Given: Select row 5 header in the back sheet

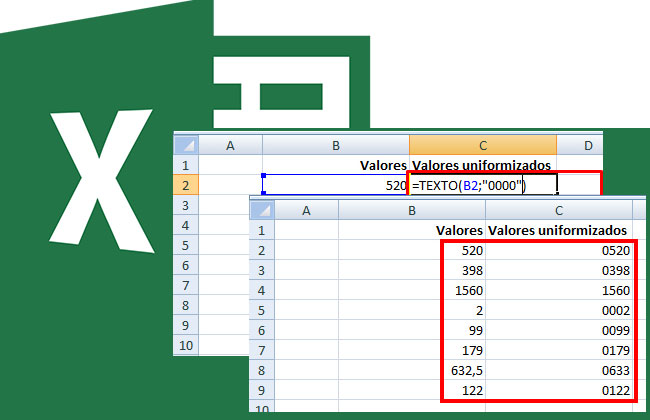Looking at the screenshot, I should [186, 245].
